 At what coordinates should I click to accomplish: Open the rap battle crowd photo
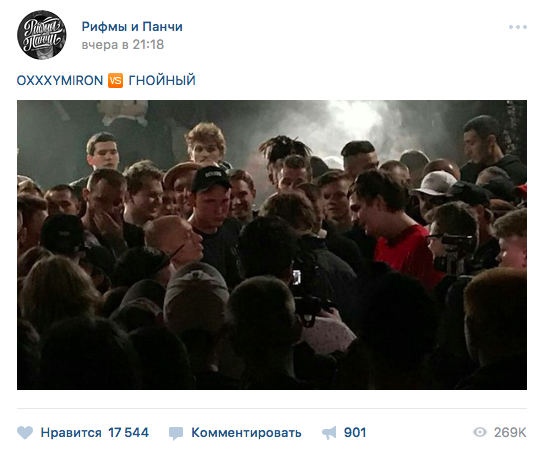pos(272,245)
